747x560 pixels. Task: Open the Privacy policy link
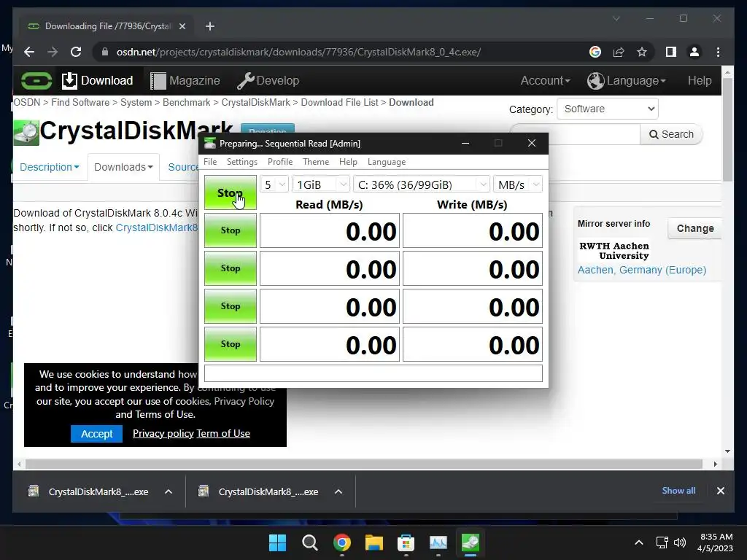(163, 433)
